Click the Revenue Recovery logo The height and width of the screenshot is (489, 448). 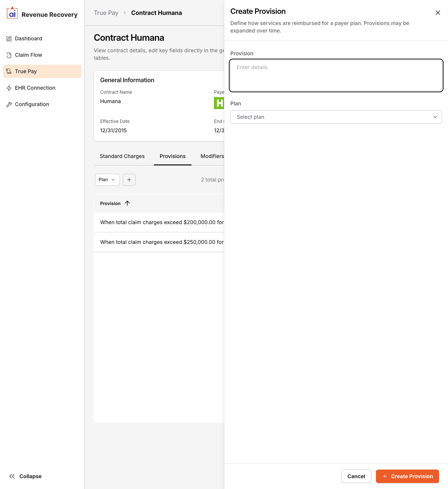12,14
